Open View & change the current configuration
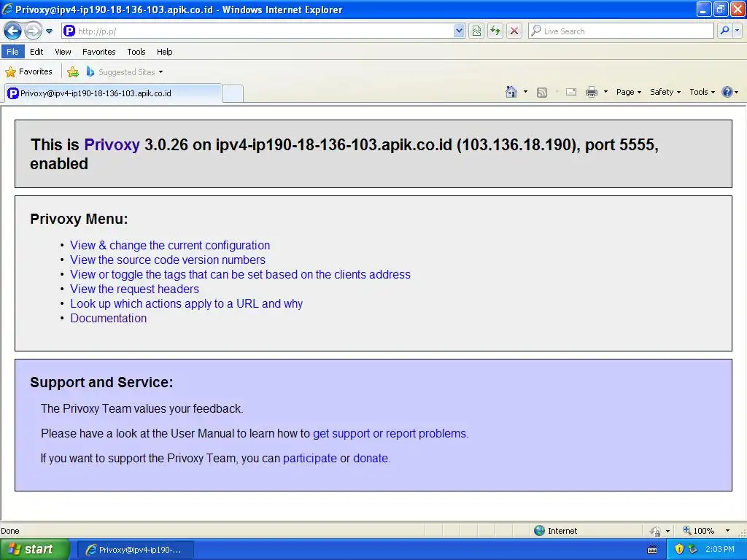747x560 pixels. (x=170, y=245)
